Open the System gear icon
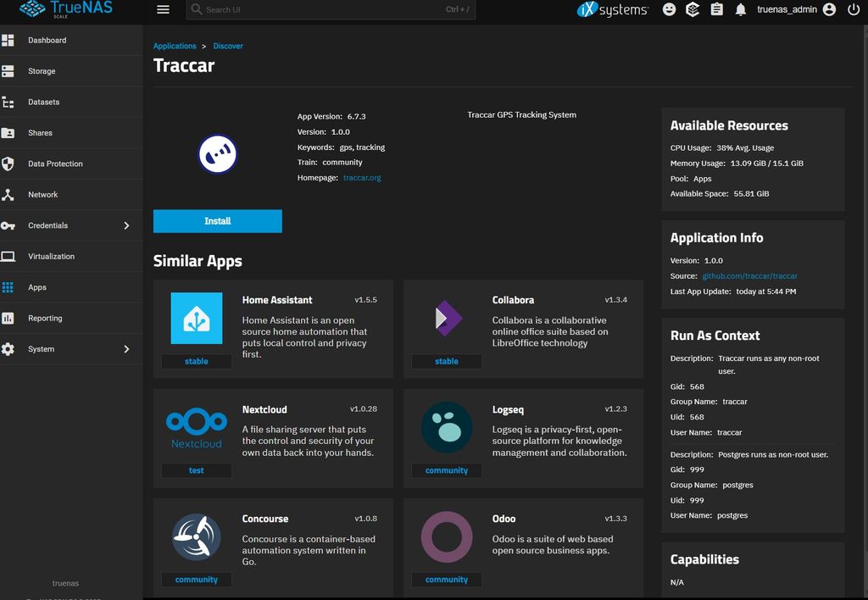The width and height of the screenshot is (868, 600). pyautogui.click(x=8, y=349)
